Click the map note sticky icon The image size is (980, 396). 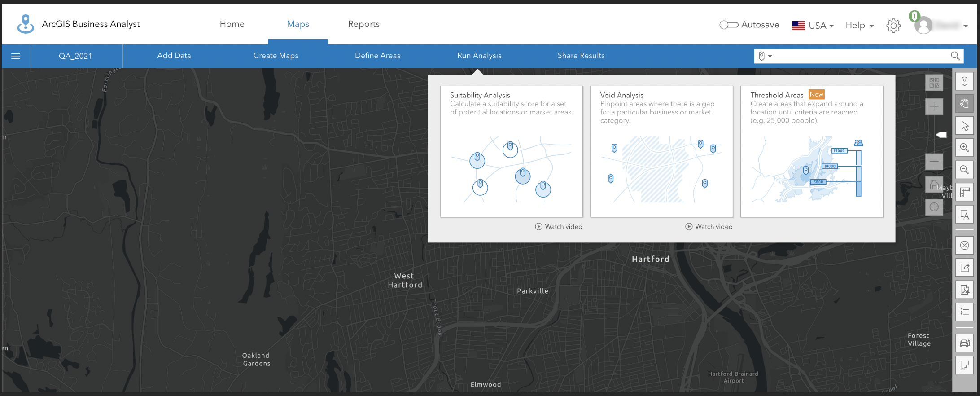point(964,365)
